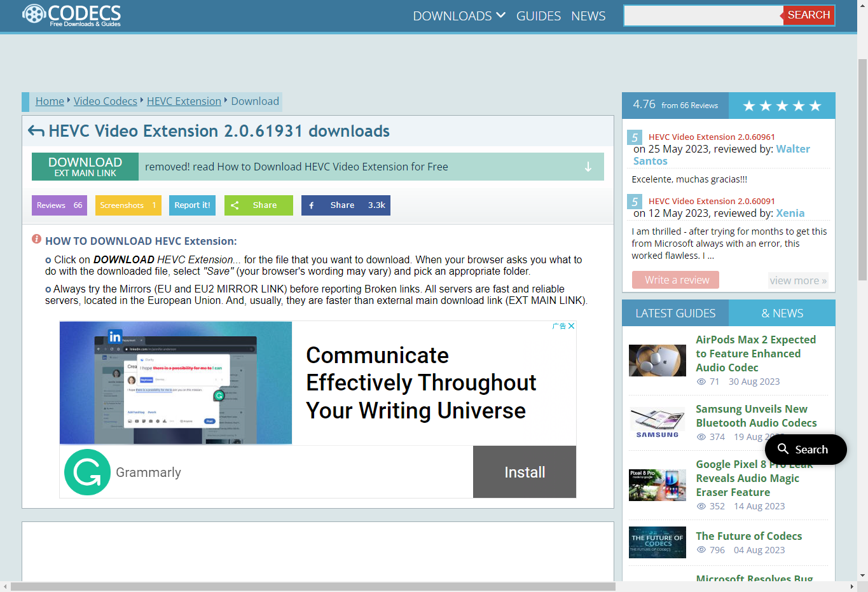Click the Facebook f icon
The height and width of the screenshot is (592, 868).
[312, 205]
